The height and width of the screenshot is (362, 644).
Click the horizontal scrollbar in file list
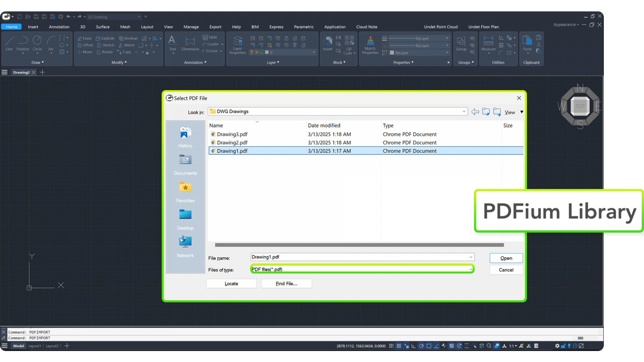pyautogui.click(x=359, y=245)
